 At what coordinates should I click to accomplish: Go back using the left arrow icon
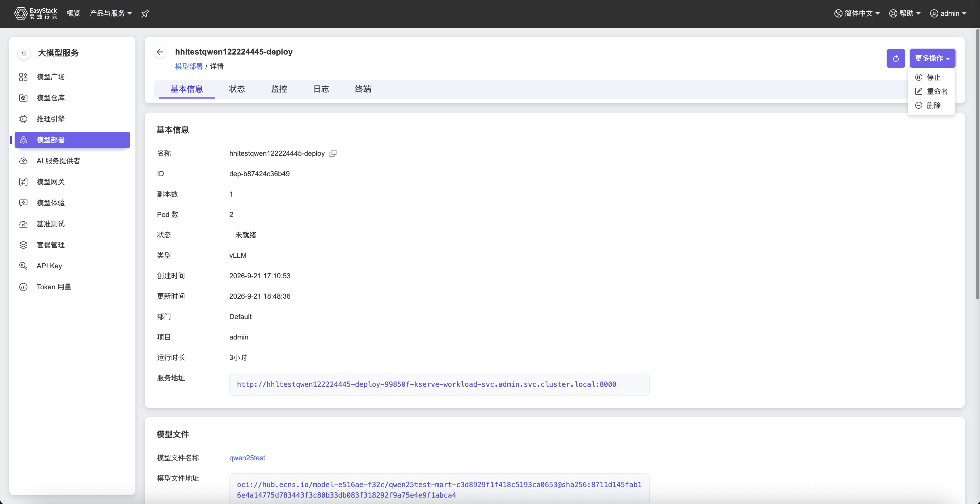click(x=160, y=52)
